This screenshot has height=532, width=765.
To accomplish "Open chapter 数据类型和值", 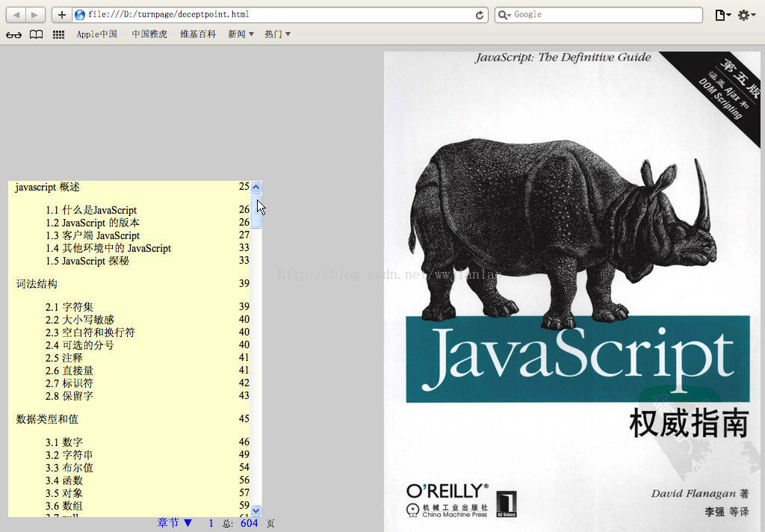I will [x=47, y=419].
